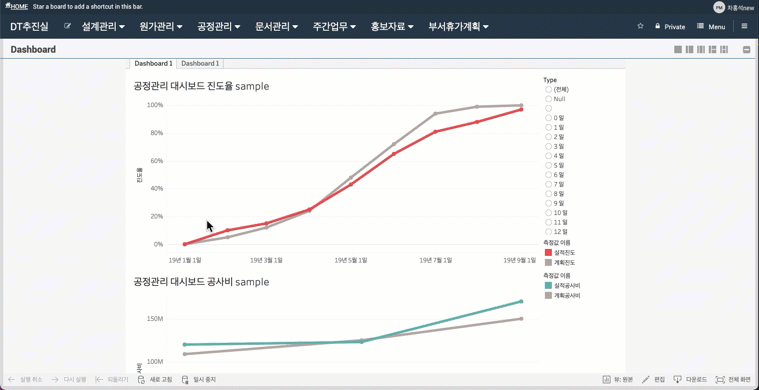
Task: Select the three-column layout icon
Action: pyautogui.click(x=700, y=49)
